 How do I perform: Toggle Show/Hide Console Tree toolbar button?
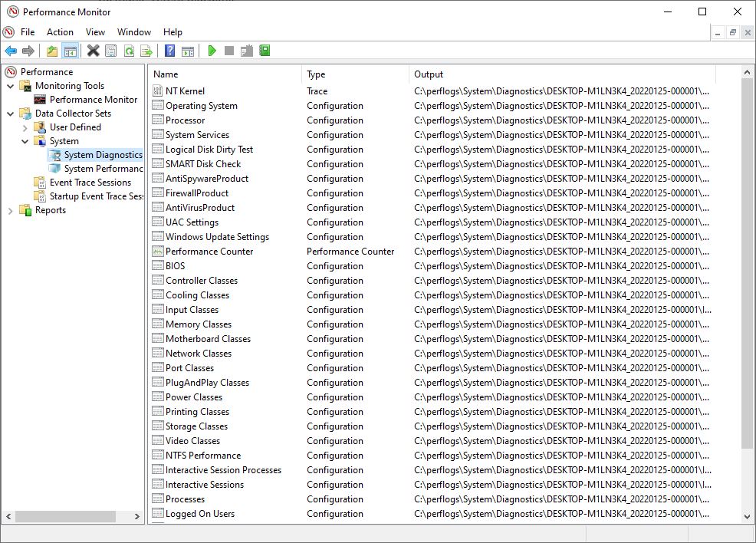coord(70,51)
